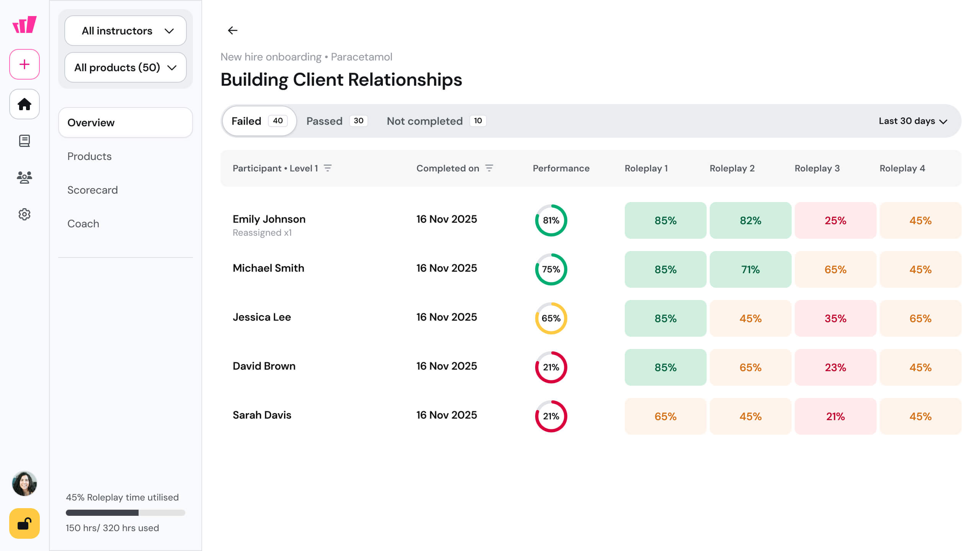Click the back arrow icon
The image size is (980, 551).
232,30
